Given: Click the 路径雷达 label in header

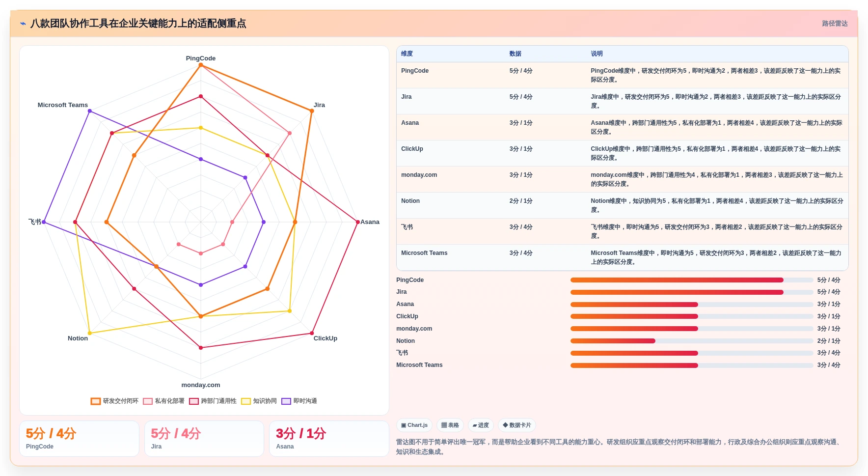Looking at the screenshot, I should (x=835, y=24).
